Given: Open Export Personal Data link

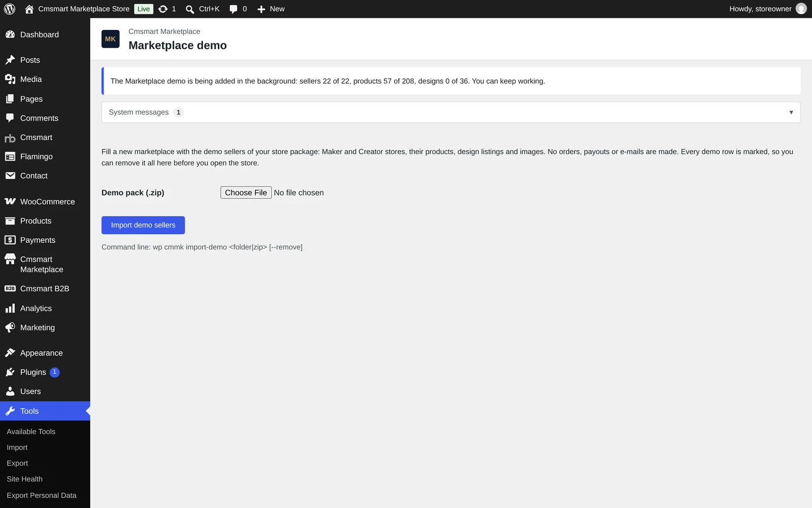Looking at the screenshot, I should click(x=42, y=495).
